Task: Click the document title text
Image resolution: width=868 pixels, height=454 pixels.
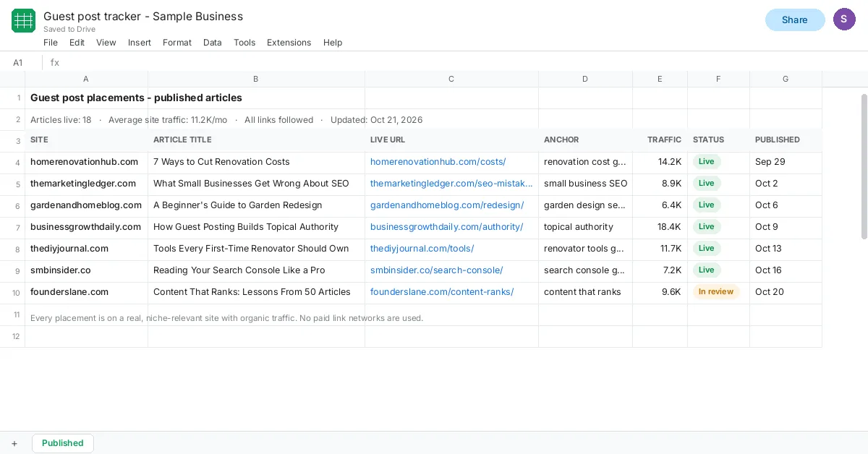Action: click(143, 16)
